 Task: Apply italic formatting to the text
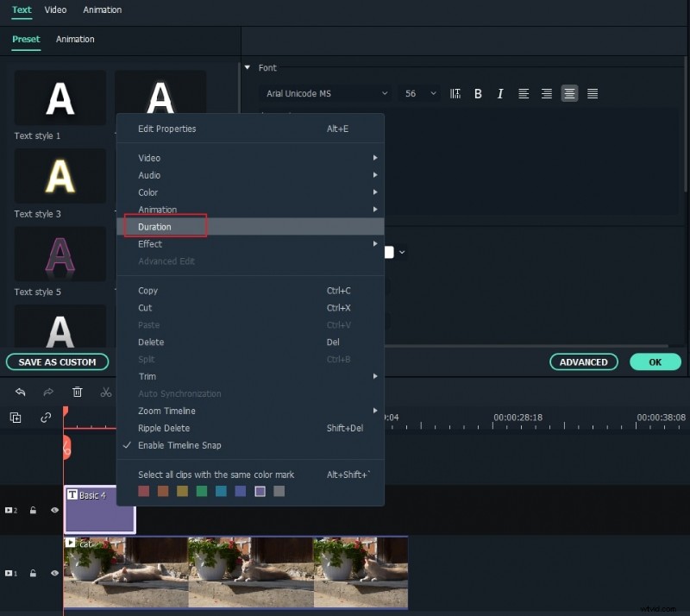[x=500, y=93]
